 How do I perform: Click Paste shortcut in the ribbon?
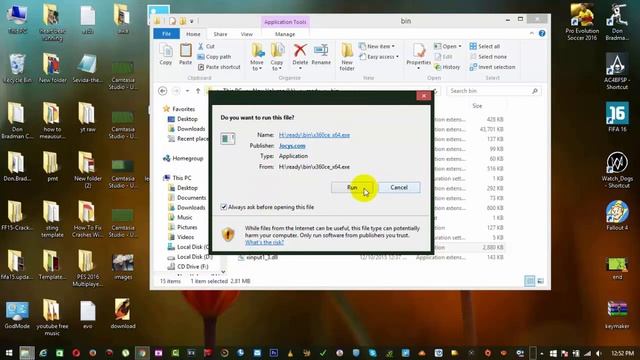point(219,67)
